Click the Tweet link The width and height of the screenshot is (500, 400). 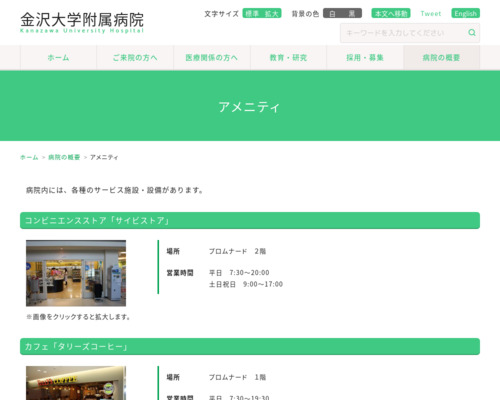(431, 14)
